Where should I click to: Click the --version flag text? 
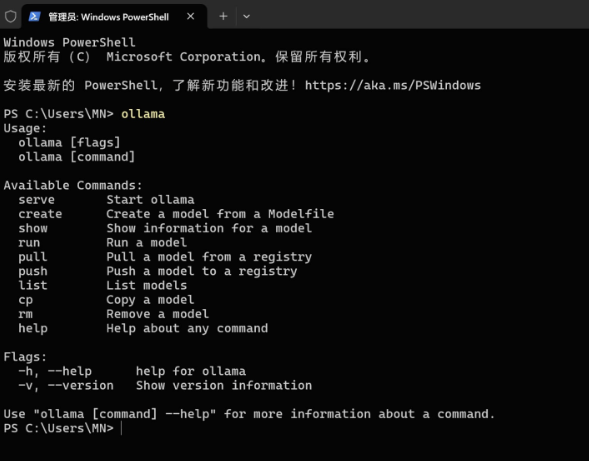coord(81,385)
